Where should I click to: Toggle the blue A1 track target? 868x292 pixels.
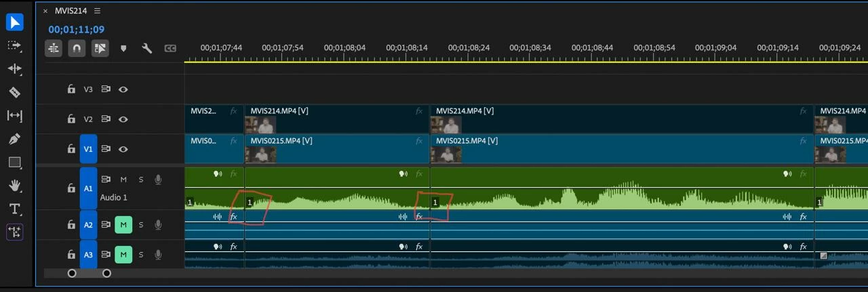tap(88, 188)
